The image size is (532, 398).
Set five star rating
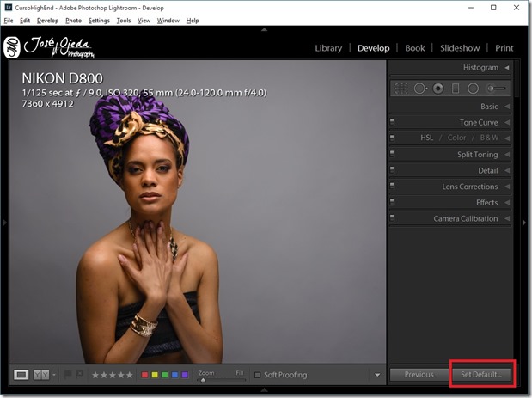[x=130, y=375]
